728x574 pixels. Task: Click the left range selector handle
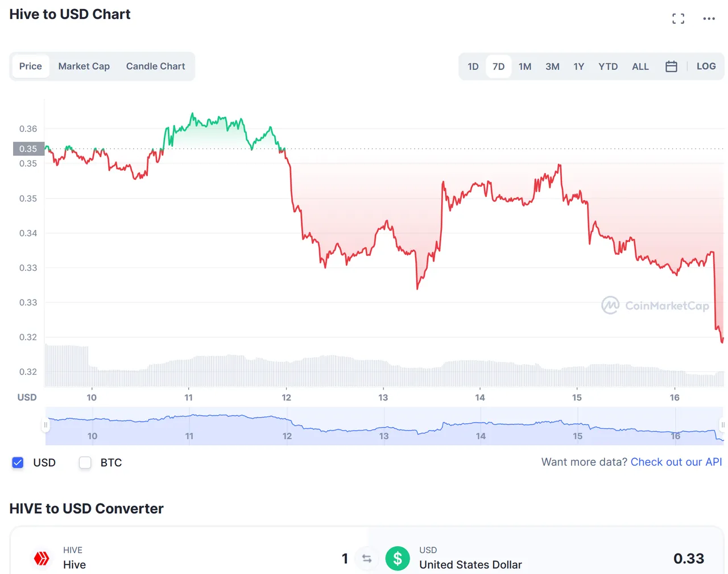(x=45, y=425)
